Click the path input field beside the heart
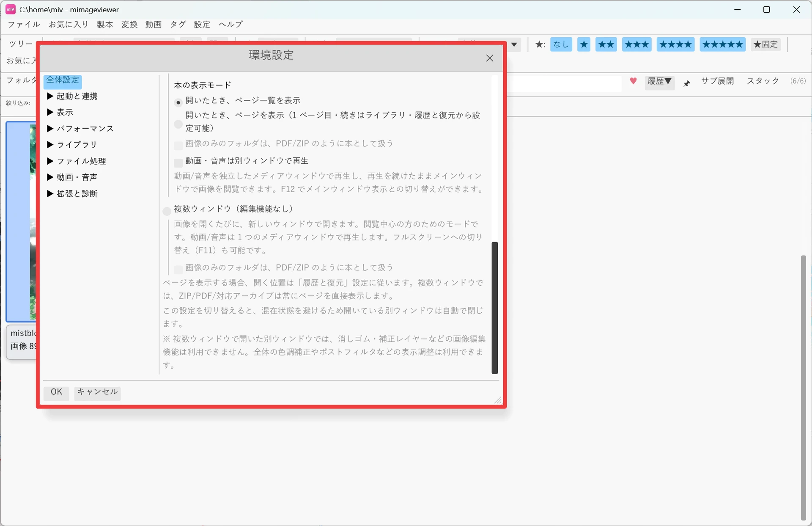 tap(564, 83)
